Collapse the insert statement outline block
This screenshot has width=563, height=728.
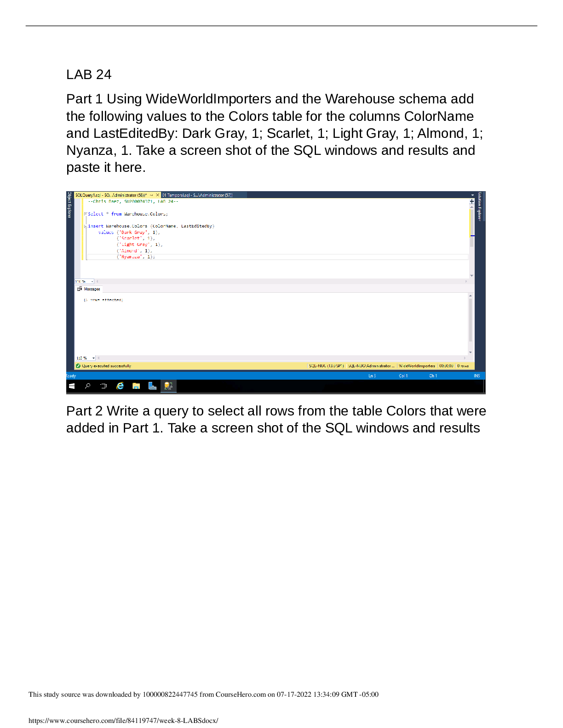click(86, 226)
